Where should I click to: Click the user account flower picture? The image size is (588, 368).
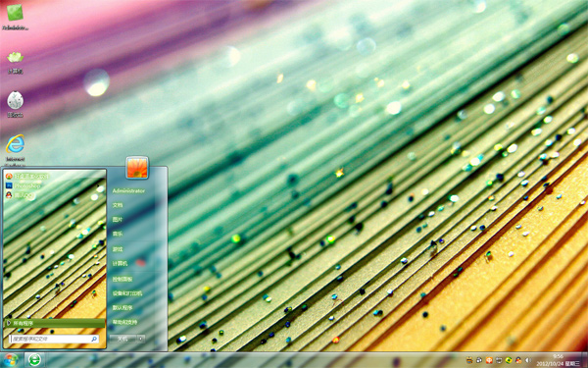coord(137,167)
